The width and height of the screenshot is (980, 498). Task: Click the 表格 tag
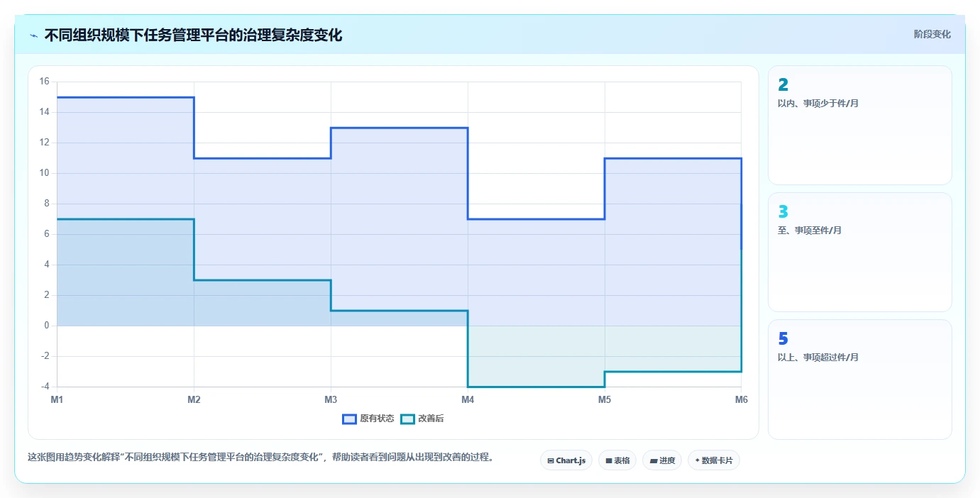[617, 460]
